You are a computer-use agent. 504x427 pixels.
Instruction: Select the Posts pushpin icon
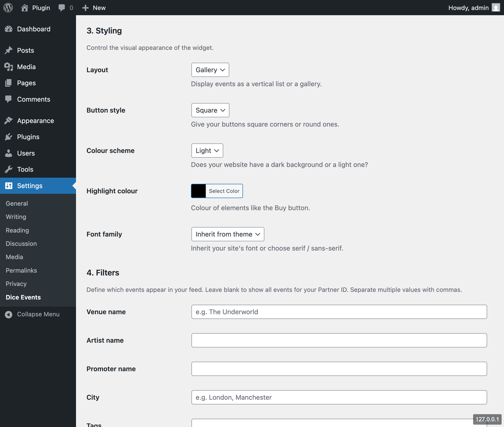point(9,50)
